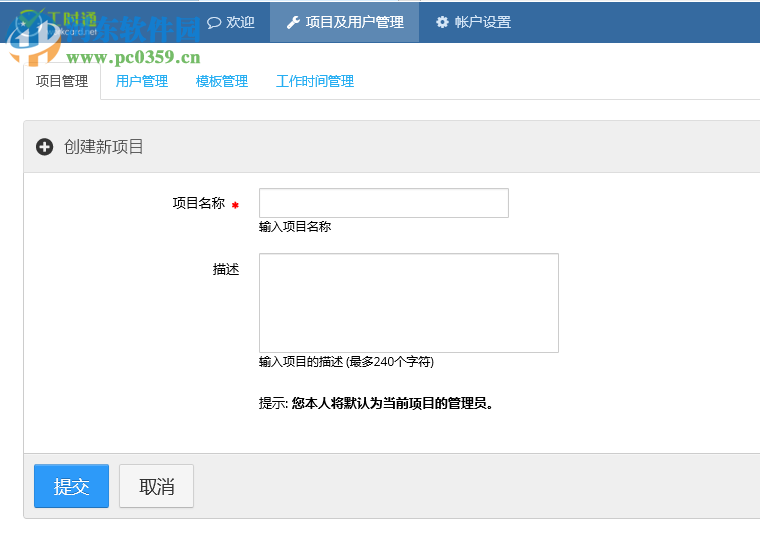Open the 工作时间管理 tab

pos(315,81)
